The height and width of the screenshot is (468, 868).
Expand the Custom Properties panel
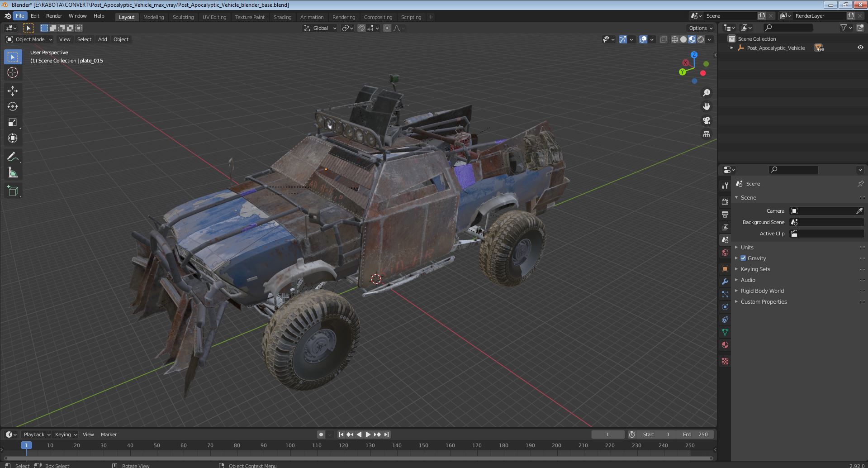click(x=764, y=301)
